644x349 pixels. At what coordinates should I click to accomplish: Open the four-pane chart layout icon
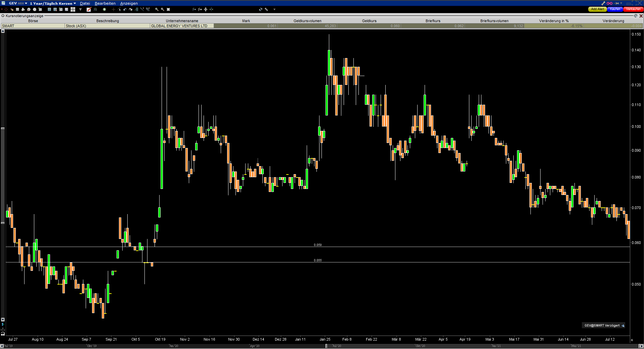pos(73,9)
